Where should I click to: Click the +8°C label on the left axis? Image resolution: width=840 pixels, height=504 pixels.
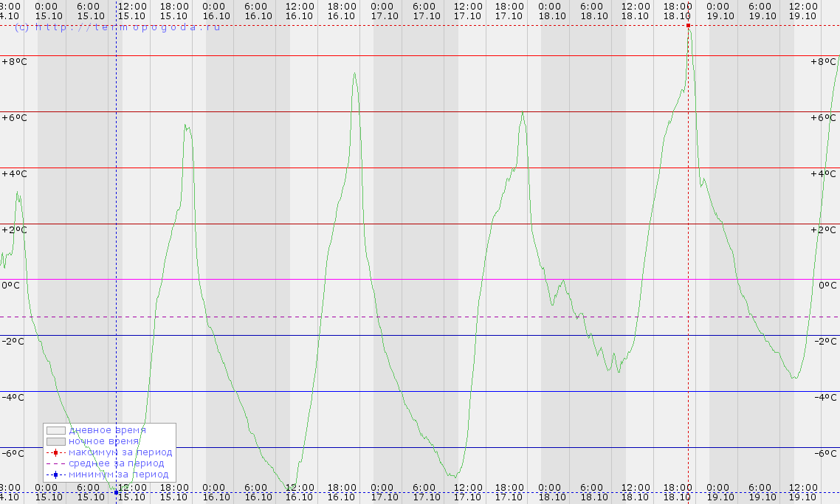[14, 62]
